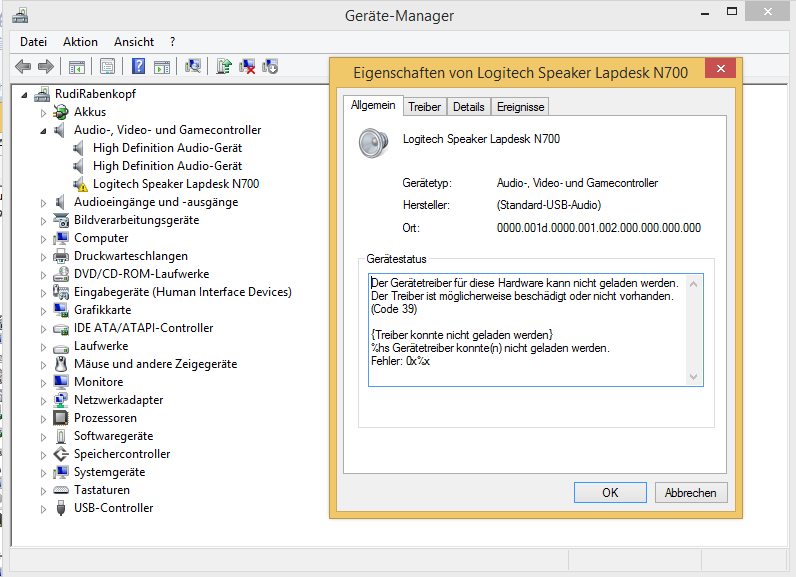Click the disable device toolbar icon

pyautogui.click(x=270, y=66)
